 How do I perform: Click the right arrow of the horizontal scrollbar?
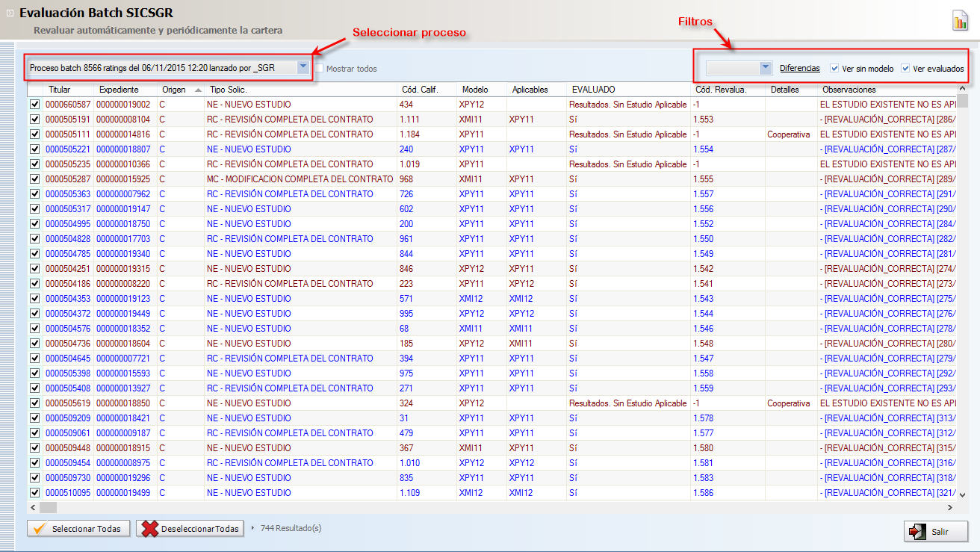[x=949, y=507]
